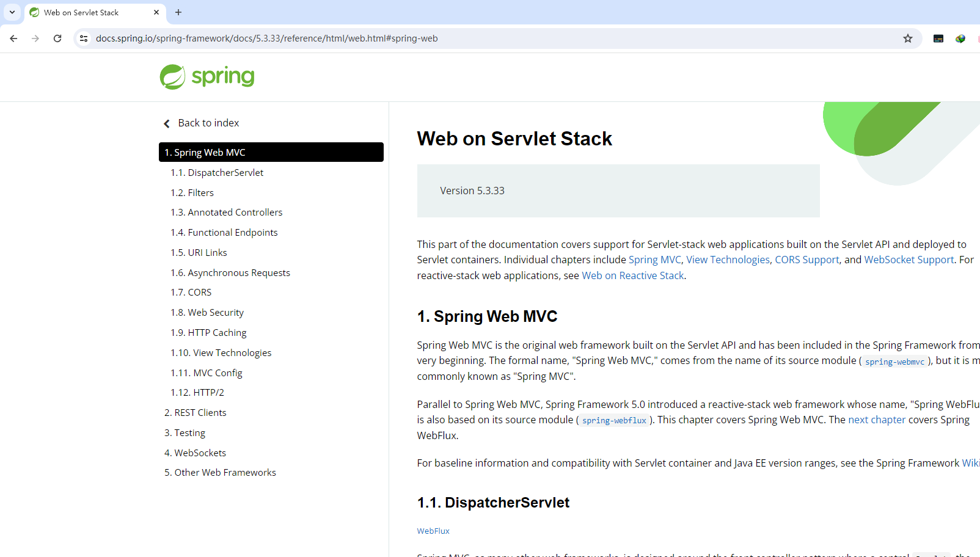Open the CORS Support link
The image size is (980, 557).
pos(806,260)
